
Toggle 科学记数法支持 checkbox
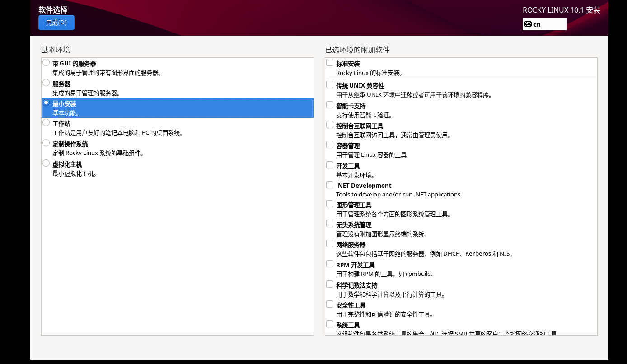pos(330,284)
